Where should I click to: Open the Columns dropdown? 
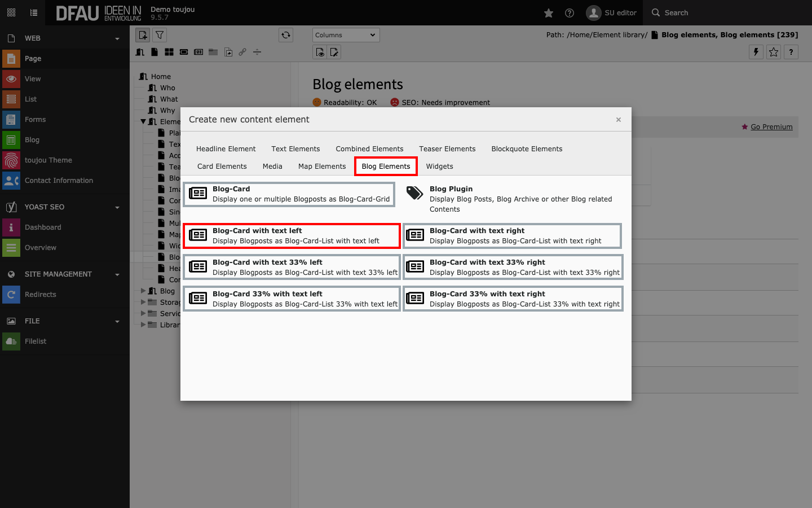click(346, 35)
